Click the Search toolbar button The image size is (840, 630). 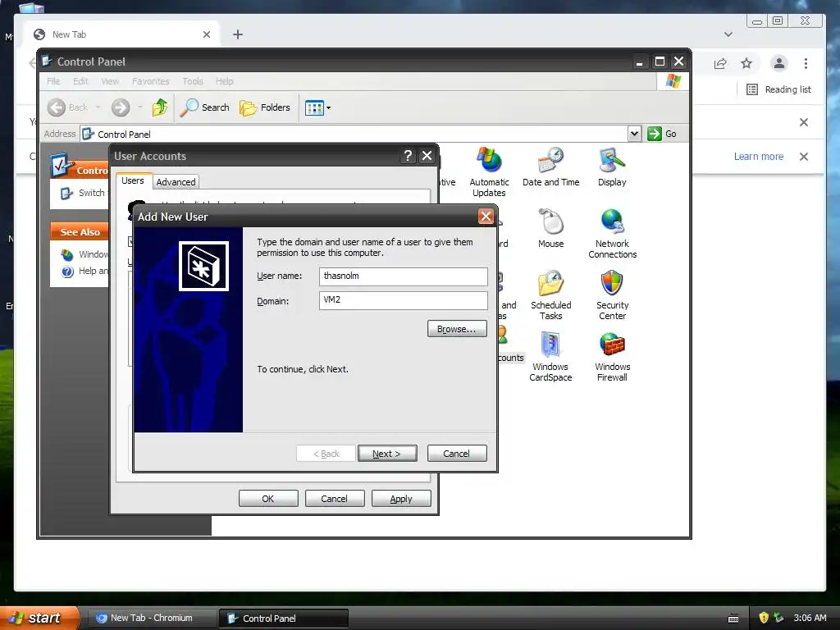click(x=204, y=107)
